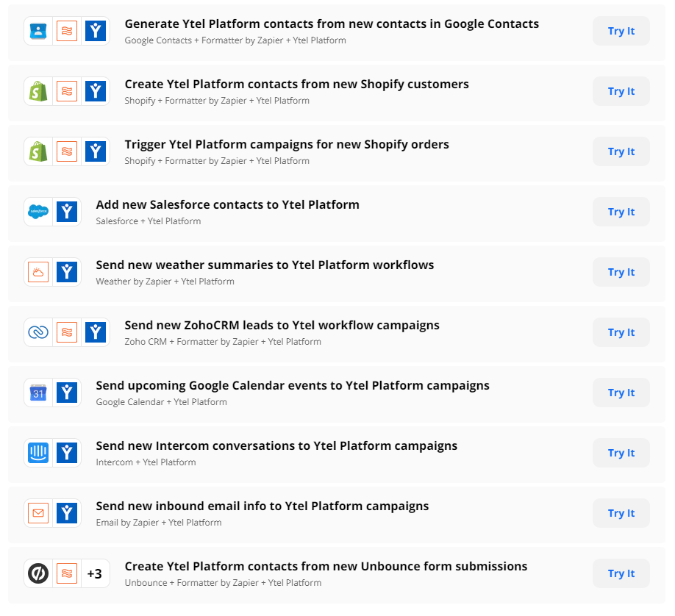Image resolution: width=675 pixels, height=616 pixels.
Task: Click Shopify icon in new customers row
Action: 38,91
